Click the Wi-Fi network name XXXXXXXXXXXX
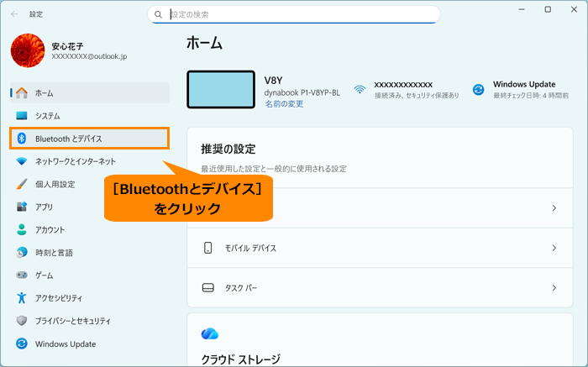 coord(403,85)
